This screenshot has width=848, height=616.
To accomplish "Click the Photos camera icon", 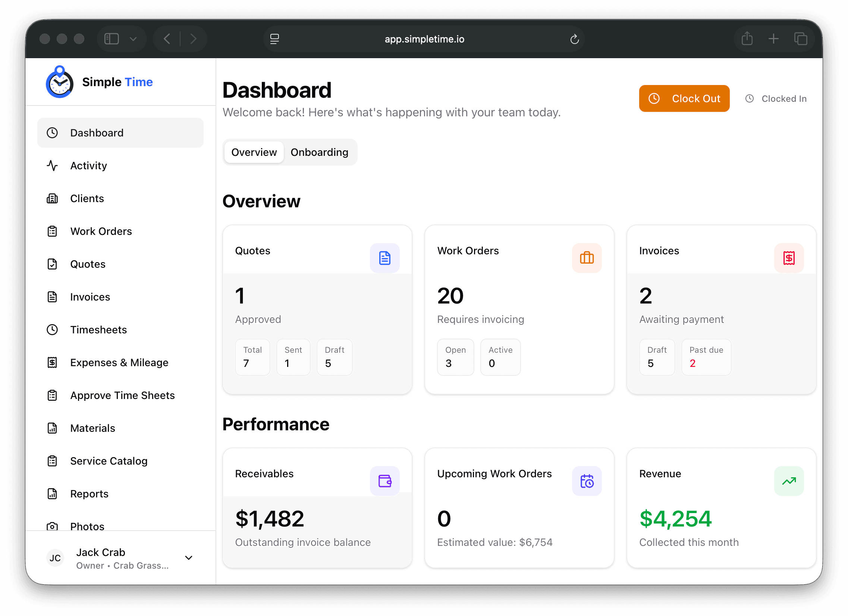I will click(x=52, y=527).
